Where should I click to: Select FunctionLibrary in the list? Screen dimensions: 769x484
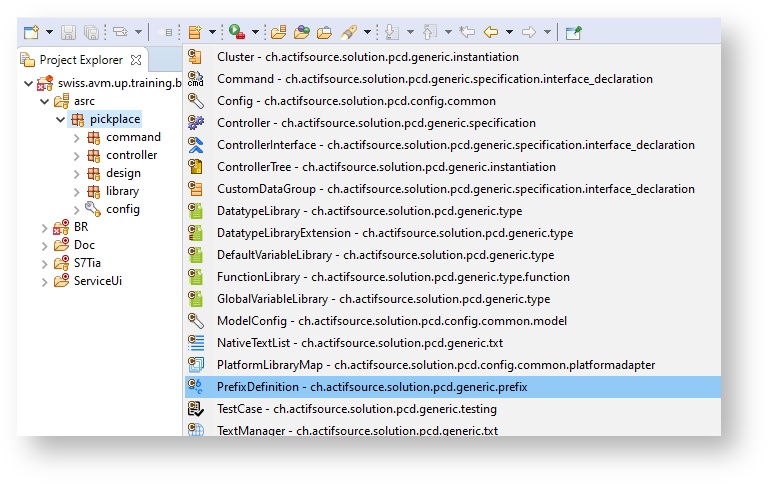pyautogui.click(x=393, y=277)
